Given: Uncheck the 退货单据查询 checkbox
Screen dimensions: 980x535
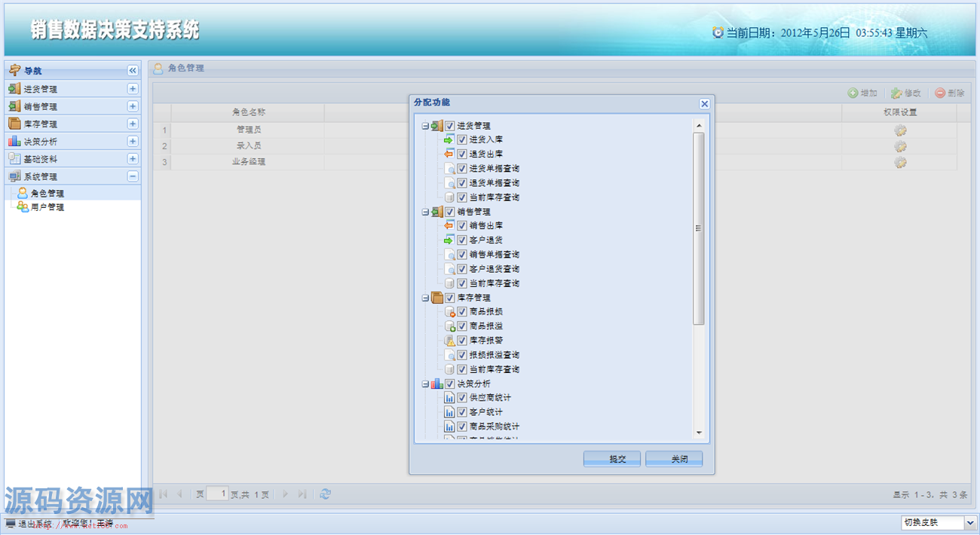Looking at the screenshot, I should pos(462,183).
